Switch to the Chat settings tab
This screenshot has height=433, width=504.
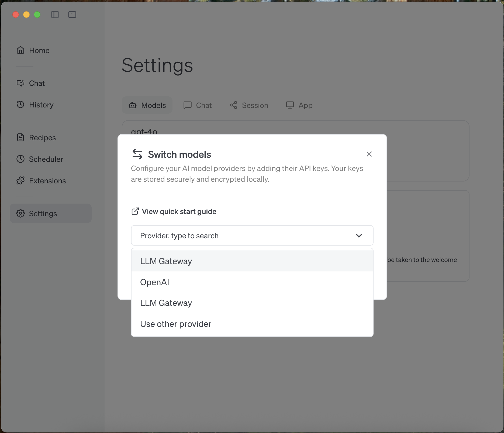tap(198, 105)
